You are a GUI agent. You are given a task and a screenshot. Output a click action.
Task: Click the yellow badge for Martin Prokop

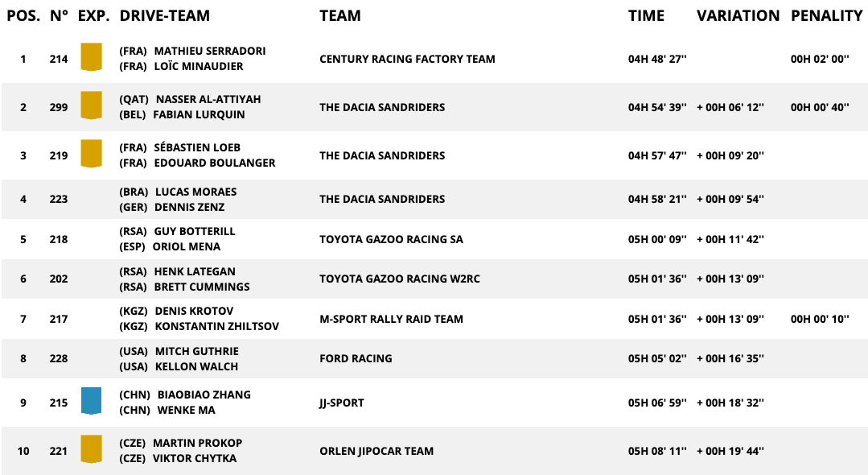pyautogui.click(x=91, y=450)
